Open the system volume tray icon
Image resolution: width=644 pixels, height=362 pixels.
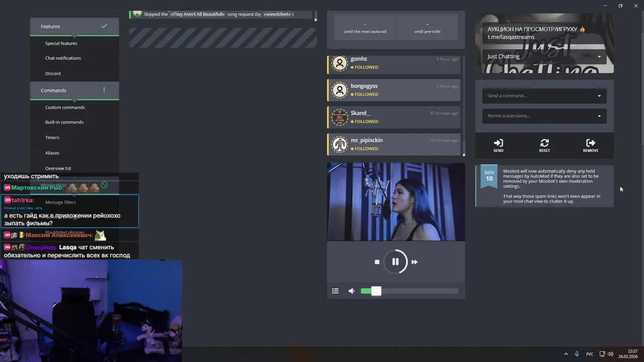(x=610, y=354)
